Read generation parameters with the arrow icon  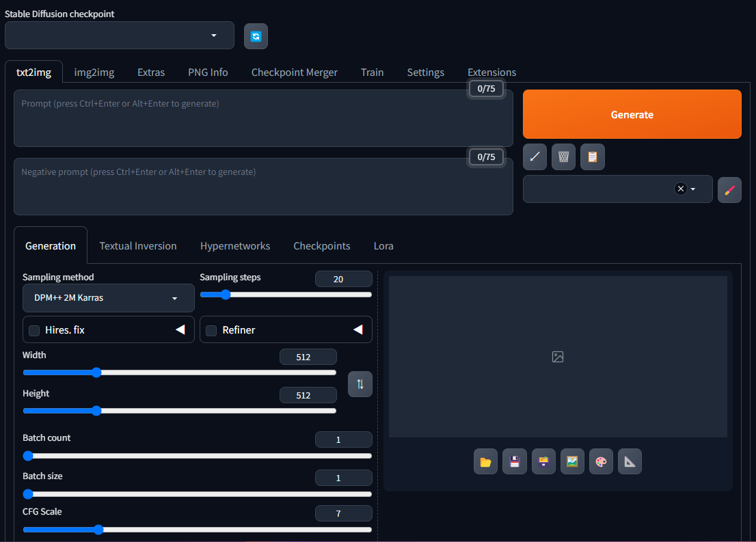tap(535, 157)
